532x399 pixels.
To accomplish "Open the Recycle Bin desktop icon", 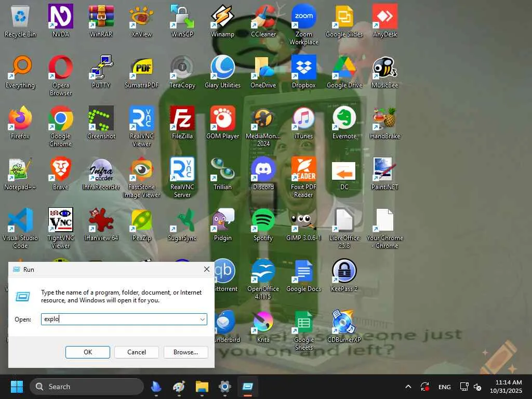I will pos(20,21).
